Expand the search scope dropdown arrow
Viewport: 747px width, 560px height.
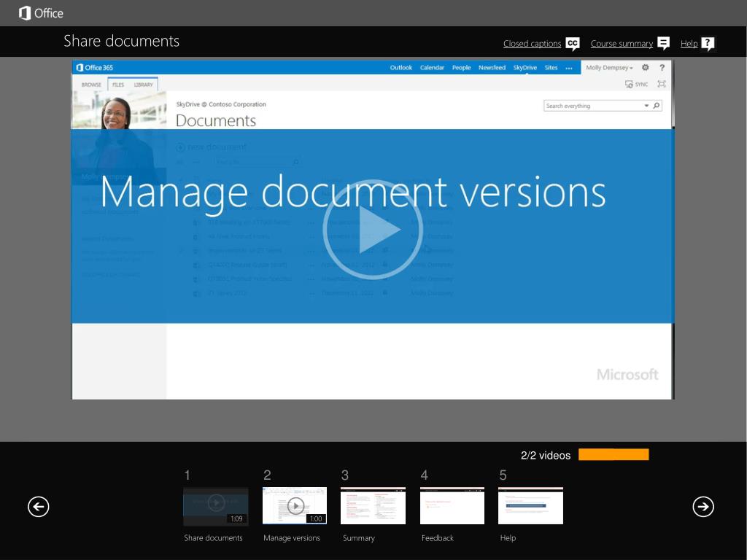pos(646,106)
